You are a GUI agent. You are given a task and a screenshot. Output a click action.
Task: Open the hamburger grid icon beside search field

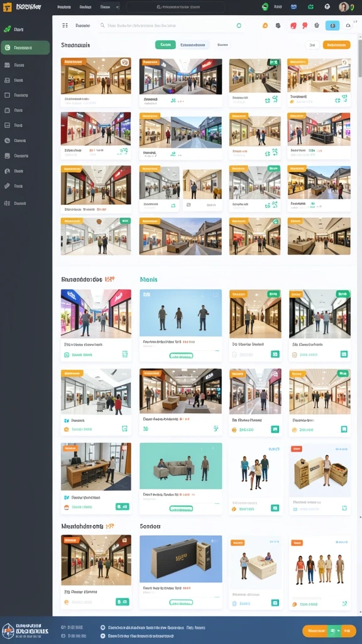[x=65, y=25]
